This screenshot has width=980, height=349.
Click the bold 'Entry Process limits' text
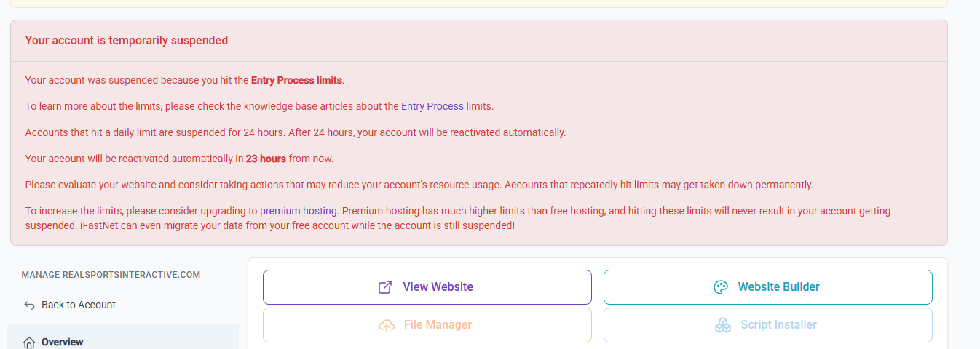[296, 80]
